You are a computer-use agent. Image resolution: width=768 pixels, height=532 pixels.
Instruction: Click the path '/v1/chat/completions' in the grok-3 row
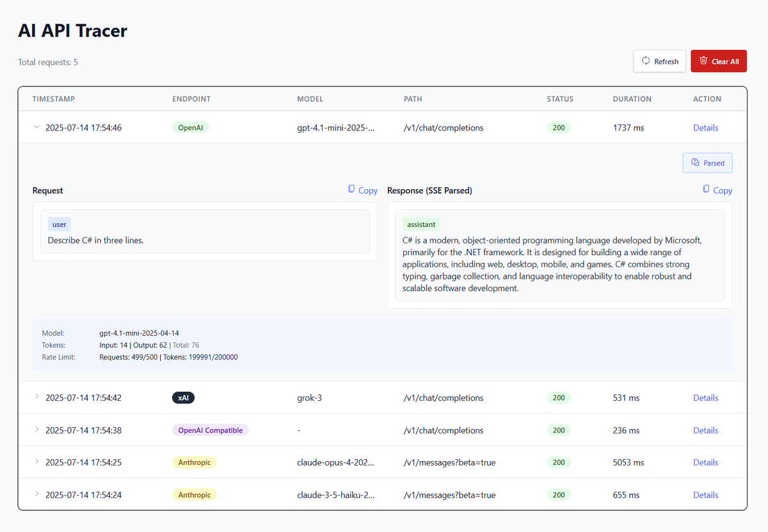tap(444, 398)
